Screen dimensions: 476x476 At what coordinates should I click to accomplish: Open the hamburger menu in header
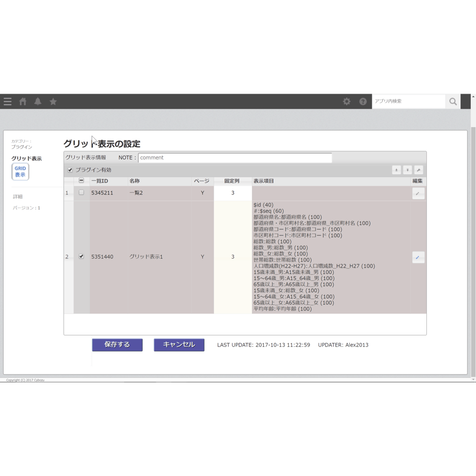point(8,101)
